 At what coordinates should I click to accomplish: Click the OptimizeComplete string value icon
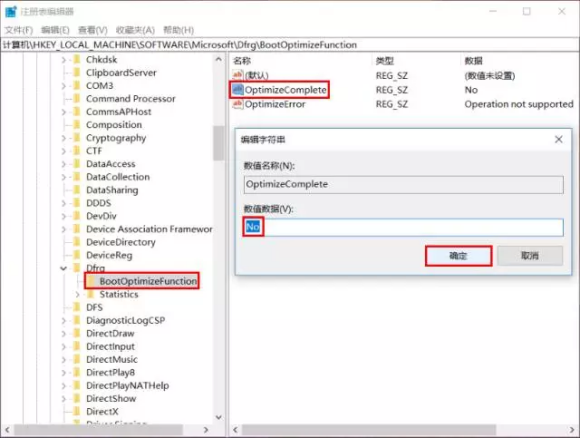(x=237, y=90)
